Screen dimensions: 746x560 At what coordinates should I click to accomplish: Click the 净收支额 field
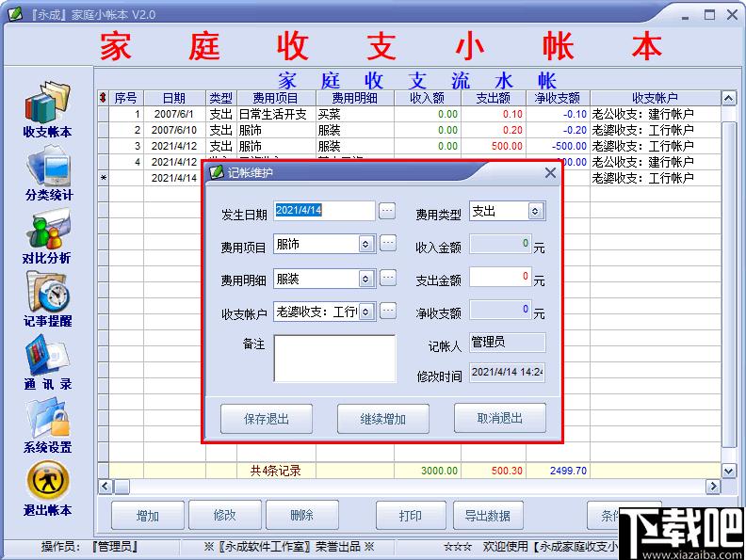pos(500,310)
